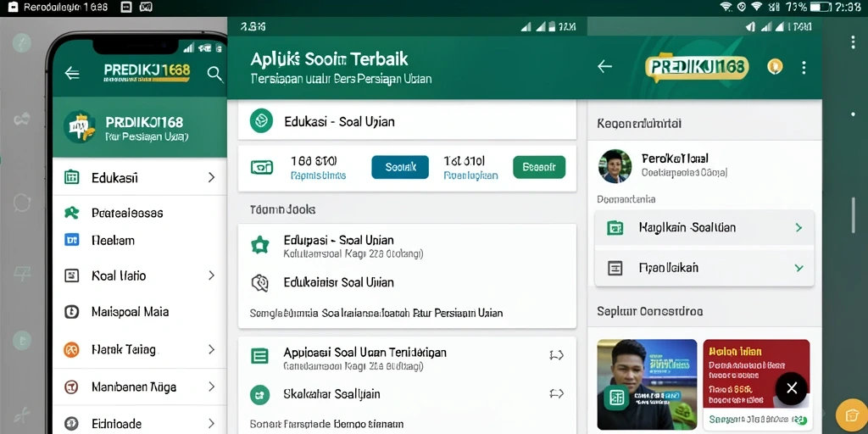The height and width of the screenshot is (434, 868).
Task: Click the 'Appioaai Soal Uaan Tenidarigan' row text
Action: tap(364, 352)
